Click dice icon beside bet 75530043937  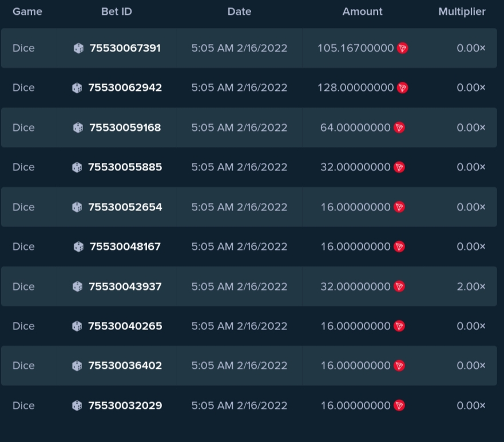(77, 286)
